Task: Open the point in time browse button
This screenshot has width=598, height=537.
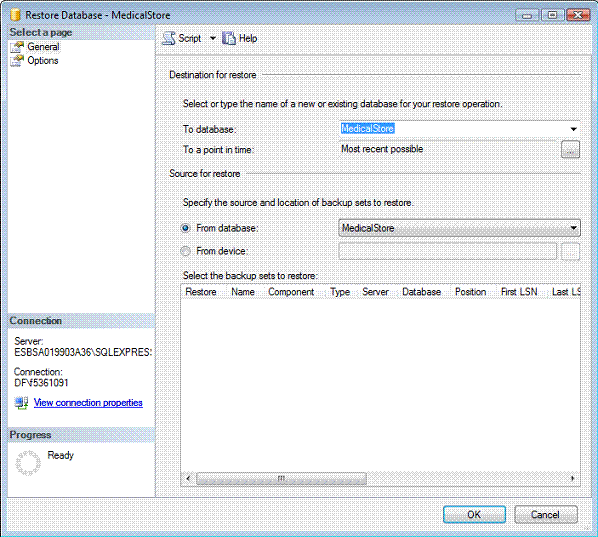Action: tap(571, 150)
